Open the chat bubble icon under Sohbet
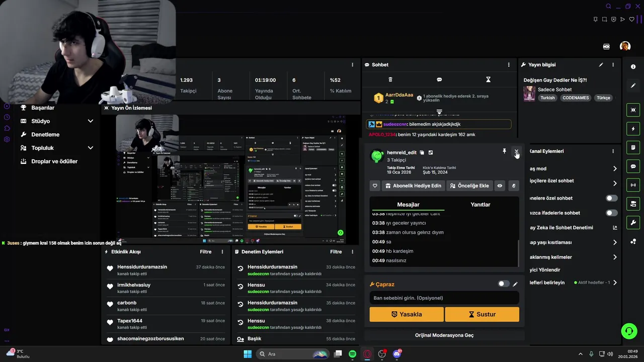 pyautogui.click(x=439, y=79)
